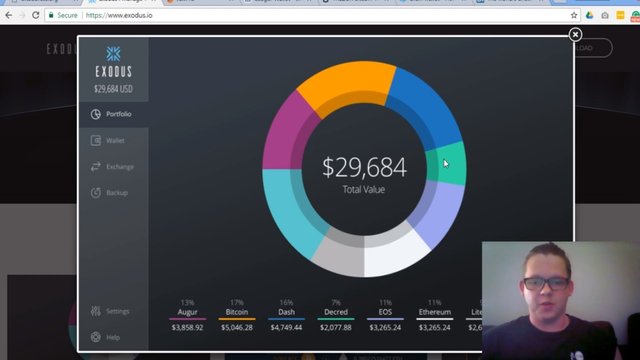Screen dimensions: 640x360
Task: Click the Help lifebuoy icon
Action: 96,337
